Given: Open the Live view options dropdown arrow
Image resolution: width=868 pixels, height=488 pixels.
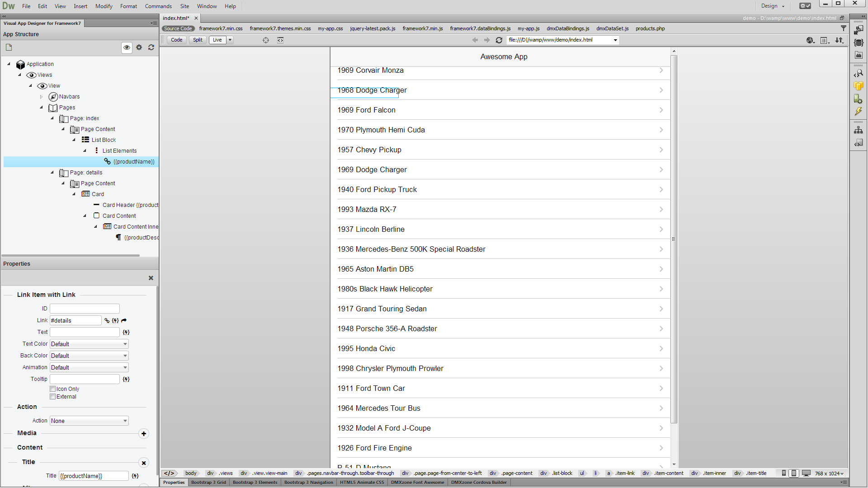Looking at the screenshot, I should coord(230,40).
